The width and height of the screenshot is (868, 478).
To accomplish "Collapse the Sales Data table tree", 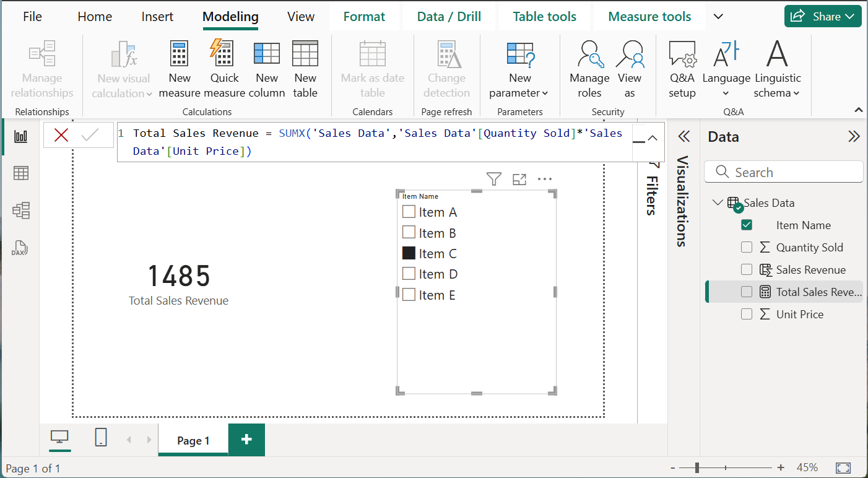I will 718,202.
